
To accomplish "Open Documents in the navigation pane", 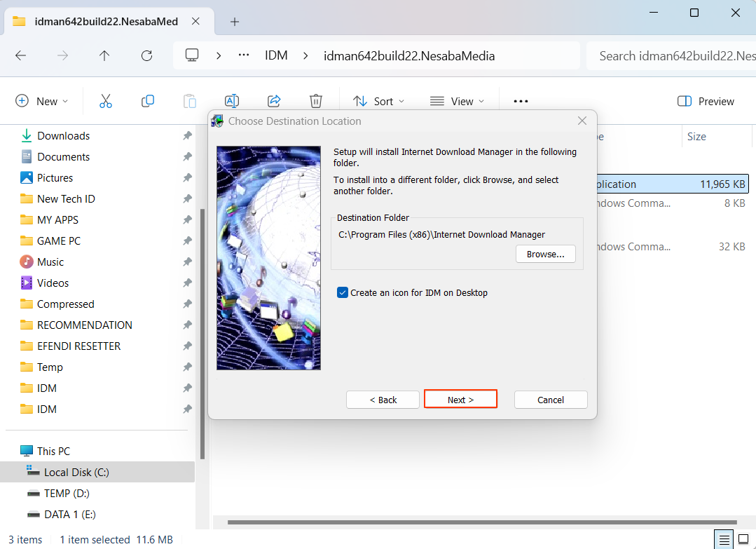I will pyautogui.click(x=63, y=157).
